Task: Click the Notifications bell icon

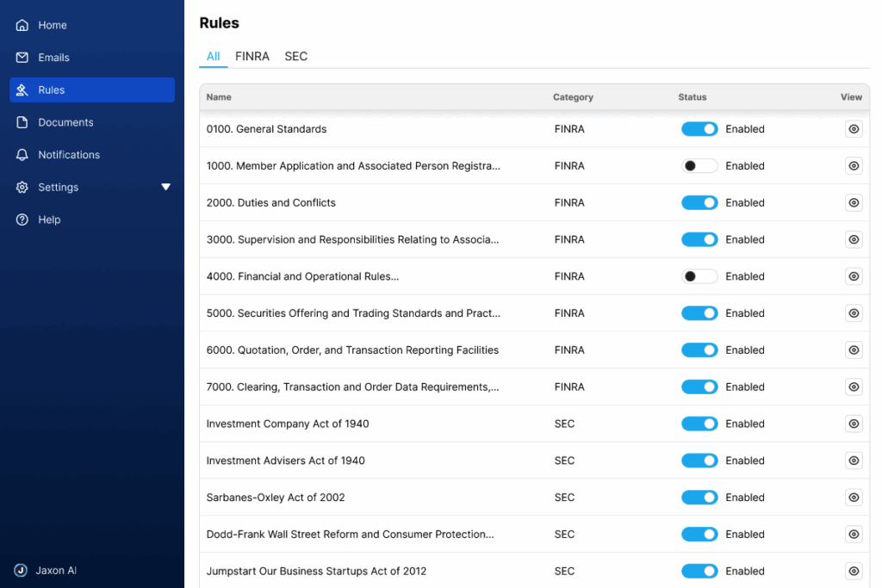Action: coord(22,155)
